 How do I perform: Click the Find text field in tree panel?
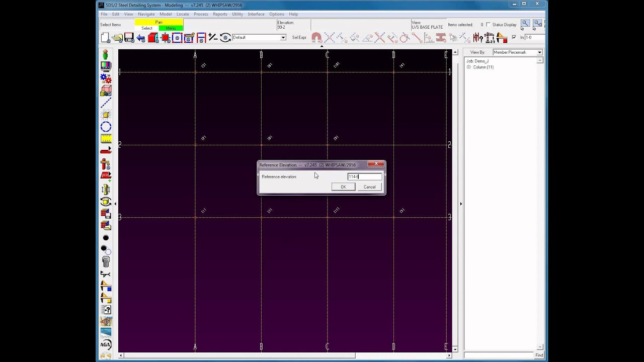[x=499, y=355]
